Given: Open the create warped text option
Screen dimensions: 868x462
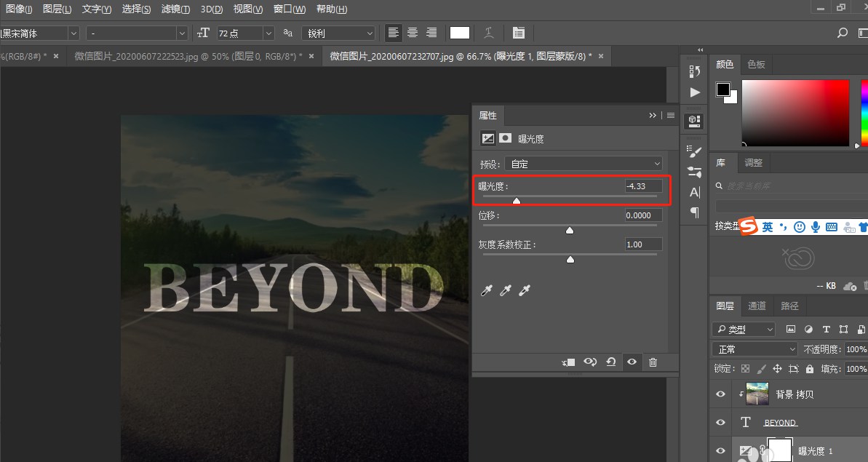Looking at the screenshot, I should click(x=489, y=33).
